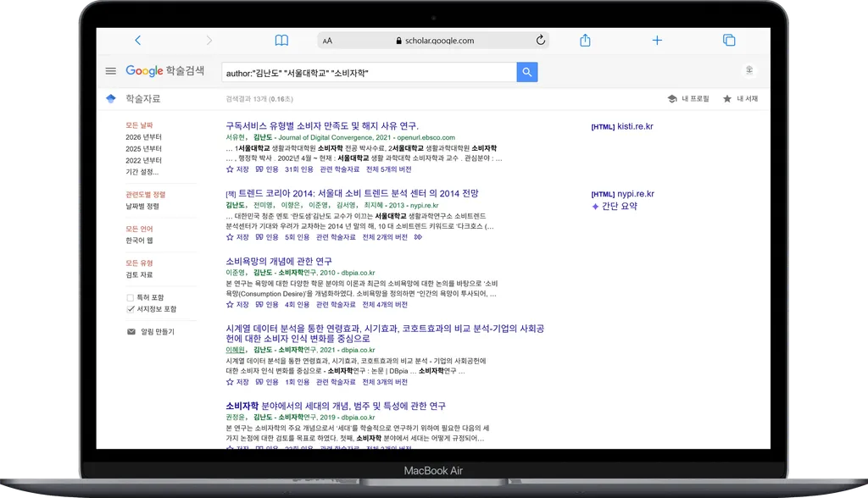Open the 트렌드 코리아 2014 book result title
This screenshot has height=498, width=868.
pyautogui.click(x=359, y=194)
